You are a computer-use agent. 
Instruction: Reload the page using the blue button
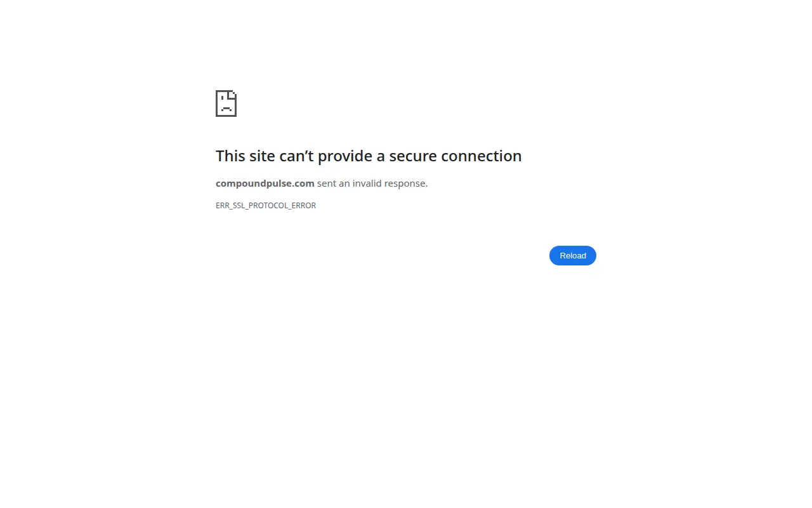(572, 255)
